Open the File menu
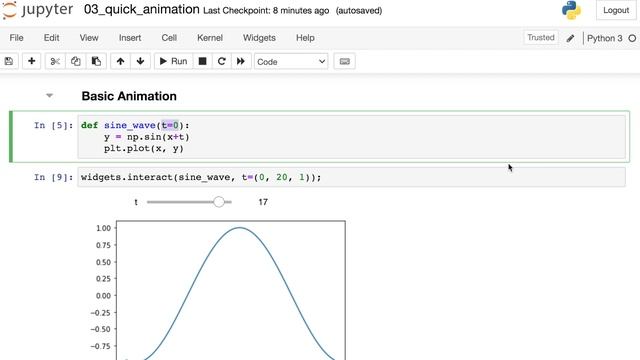Screen dimensions: 640x360 pyautogui.click(x=16, y=38)
